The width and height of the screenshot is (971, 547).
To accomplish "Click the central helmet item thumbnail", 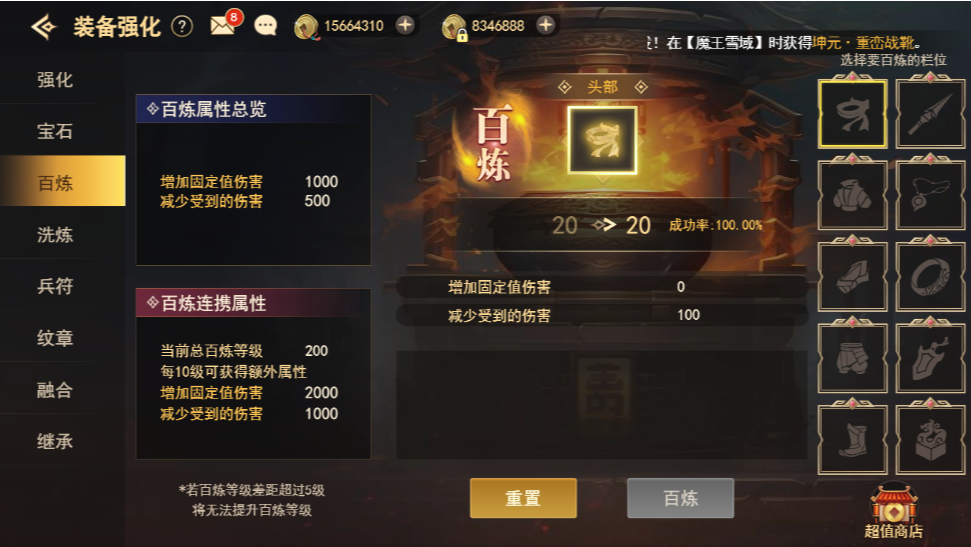I will coord(603,141).
